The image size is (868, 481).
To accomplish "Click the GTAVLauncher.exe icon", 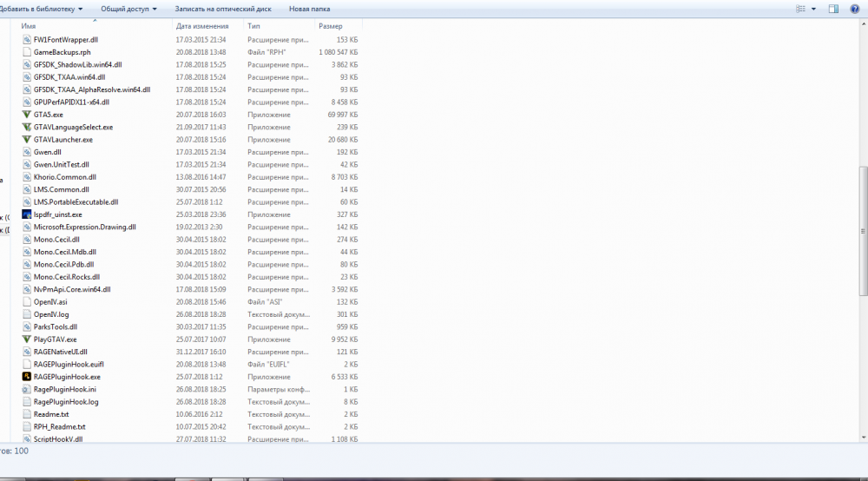I will click(x=27, y=140).
